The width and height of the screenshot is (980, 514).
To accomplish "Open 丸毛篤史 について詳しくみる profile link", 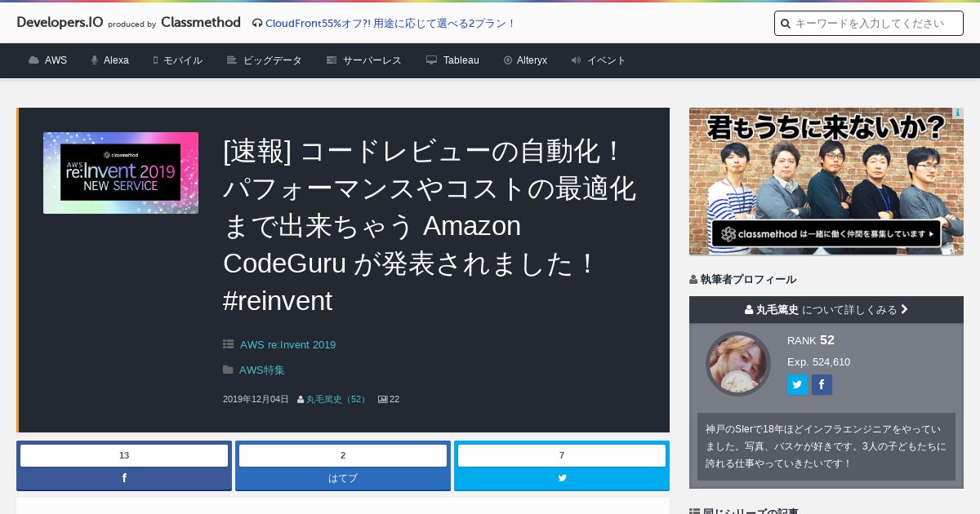I will (826, 309).
